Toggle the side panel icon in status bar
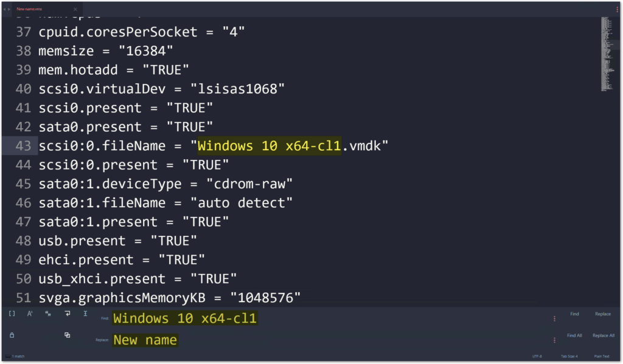Image resolution: width=623 pixels, height=364 pixels. click(7, 356)
